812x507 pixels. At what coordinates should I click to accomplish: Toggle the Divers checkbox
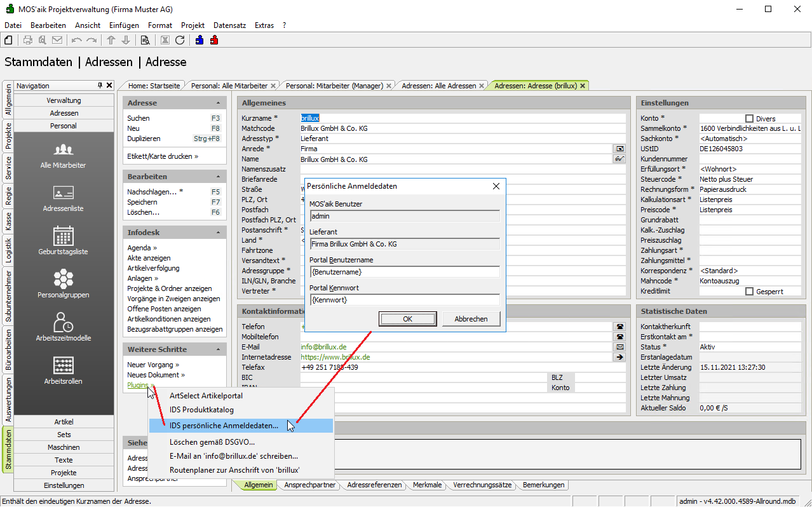[x=749, y=119]
